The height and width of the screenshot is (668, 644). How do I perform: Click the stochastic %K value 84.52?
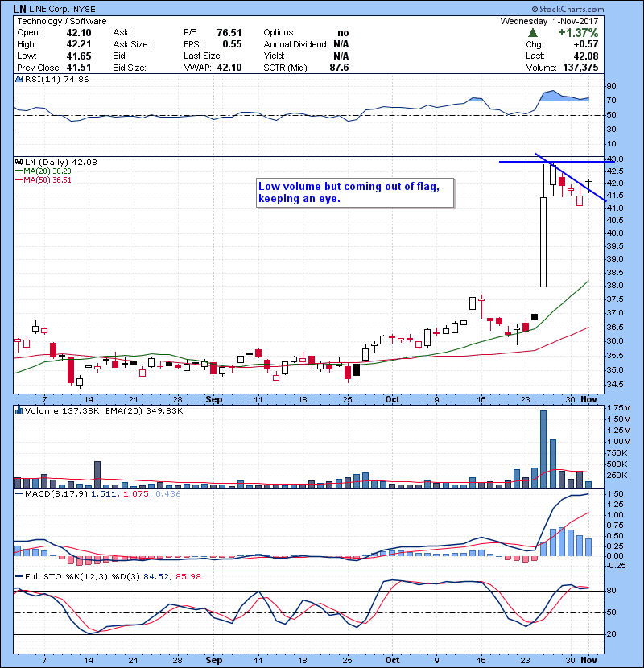pos(156,577)
